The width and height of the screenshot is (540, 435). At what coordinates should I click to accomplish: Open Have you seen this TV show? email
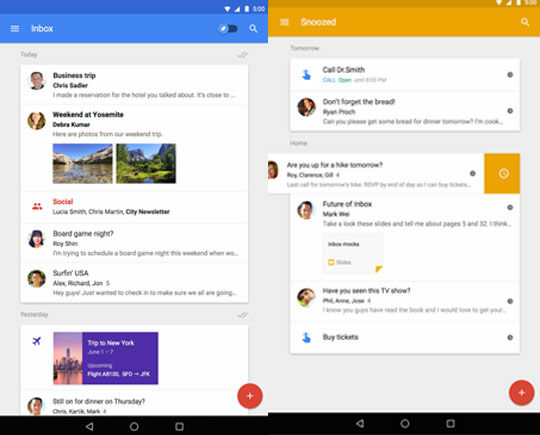click(x=405, y=301)
